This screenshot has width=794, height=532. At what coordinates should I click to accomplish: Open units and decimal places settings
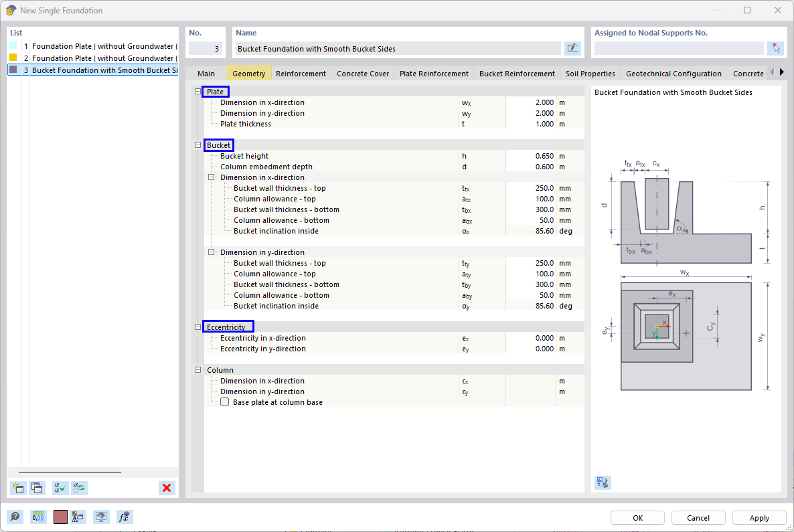click(x=38, y=517)
